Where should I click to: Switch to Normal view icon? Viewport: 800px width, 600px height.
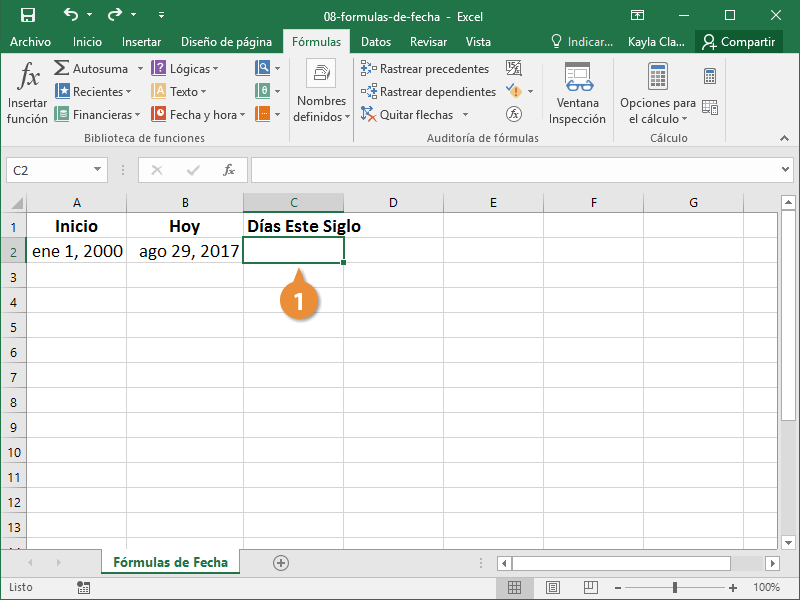[x=514, y=587]
